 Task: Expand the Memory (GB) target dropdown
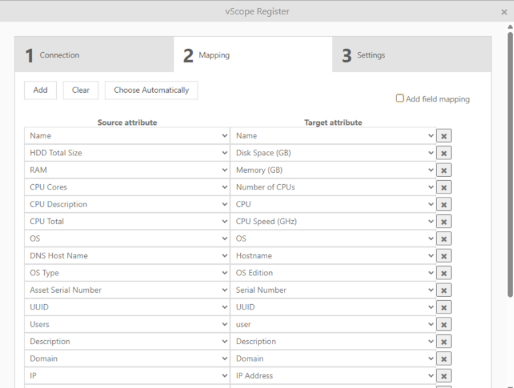[333, 170]
